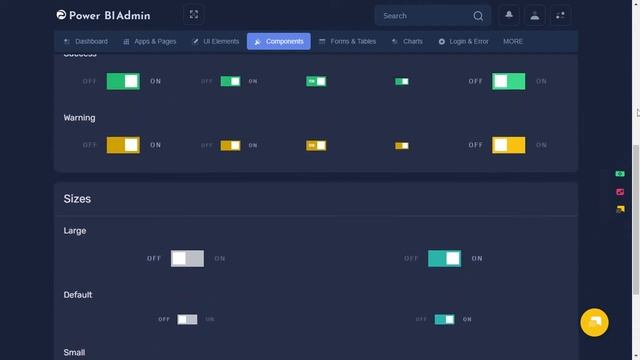The width and height of the screenshot is (640, 360).
Task: Toggle the yellow Warning switch with knob on left
Action: (x=509, y=145)
